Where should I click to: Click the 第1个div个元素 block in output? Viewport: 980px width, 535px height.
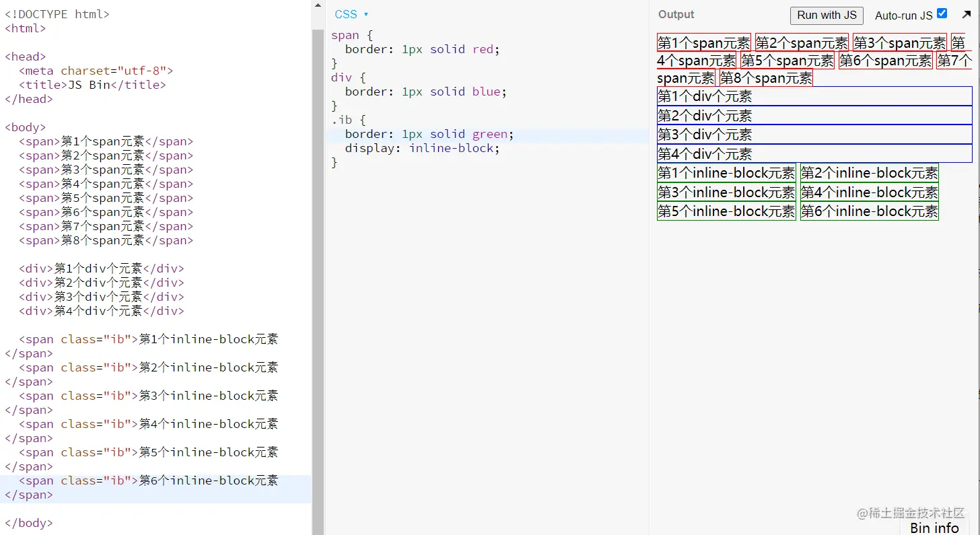pyautogui.click(x=814, y=96)
